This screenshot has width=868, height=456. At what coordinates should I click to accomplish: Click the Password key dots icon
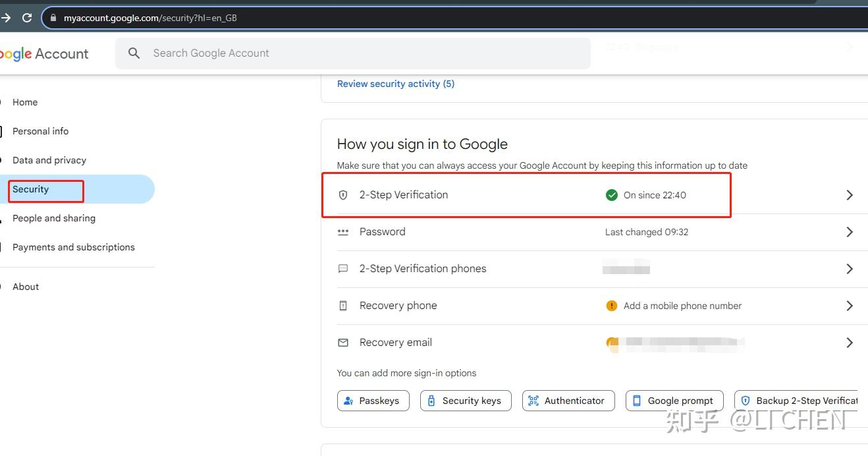click(x=342, y=231)
